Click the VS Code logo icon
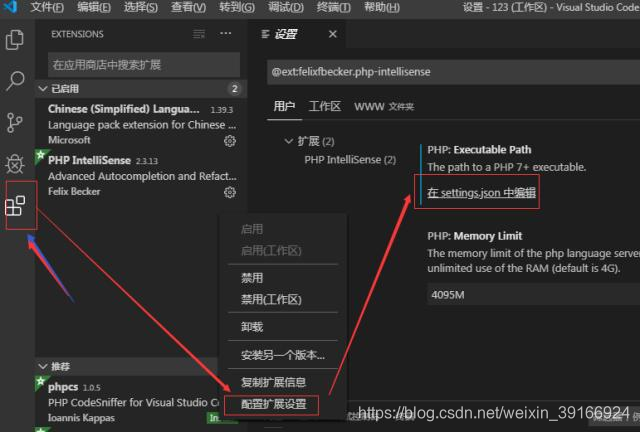This screenshot has height=432, width=640. 10,7
